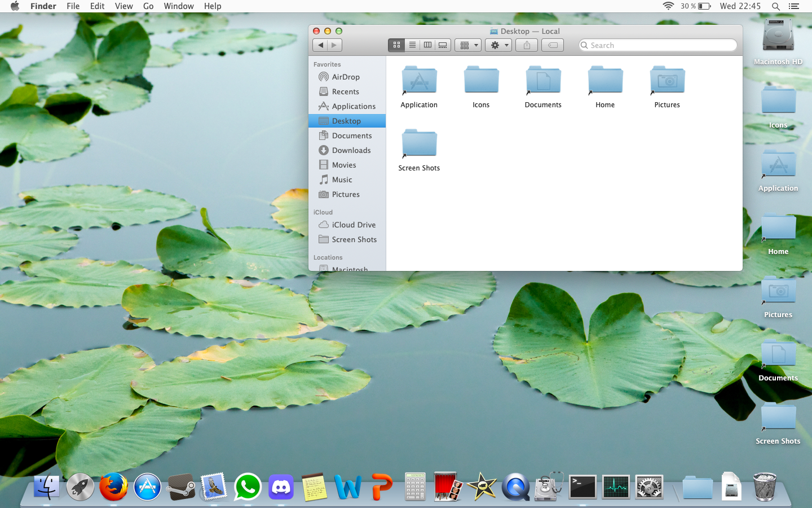
Task: Launch Firefox from the Dock
Action: [113, 487]
